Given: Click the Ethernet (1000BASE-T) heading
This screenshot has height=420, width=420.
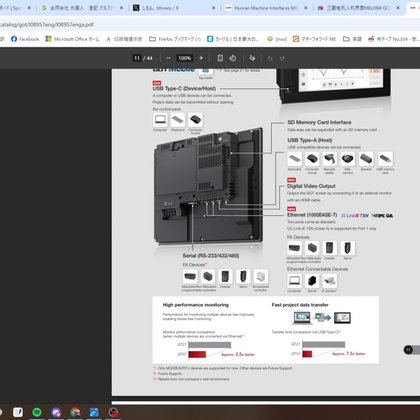Looking at the screenshot, I should point(312,215).
